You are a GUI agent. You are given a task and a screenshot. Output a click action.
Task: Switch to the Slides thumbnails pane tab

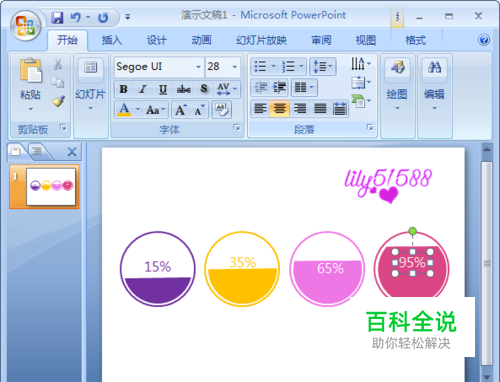coord(16,151)
